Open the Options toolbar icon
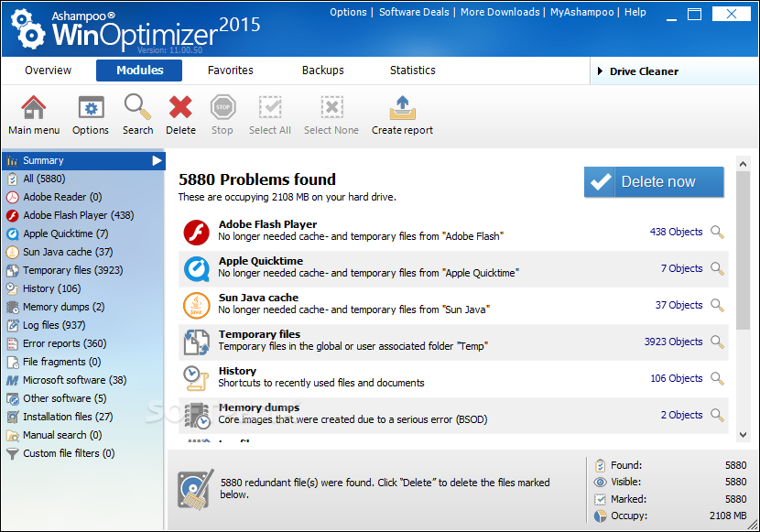This screenshot has height=532, width=760. (x=92, y=107)
